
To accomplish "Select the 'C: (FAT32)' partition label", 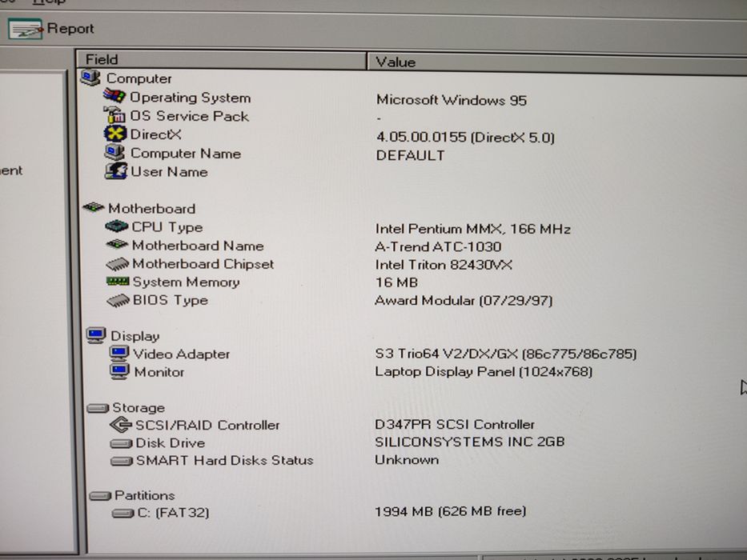I will click(173, 513).
